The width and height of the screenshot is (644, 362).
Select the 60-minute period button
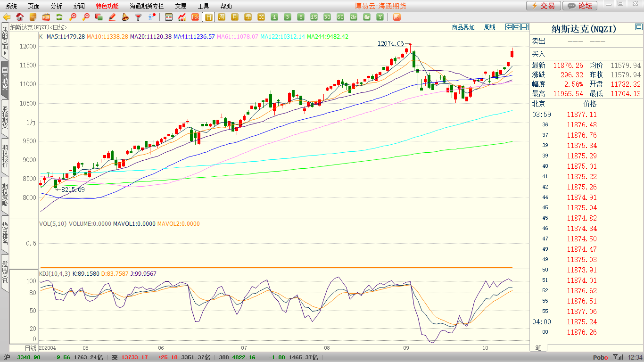pyautogui.click(x=340, y=17)
